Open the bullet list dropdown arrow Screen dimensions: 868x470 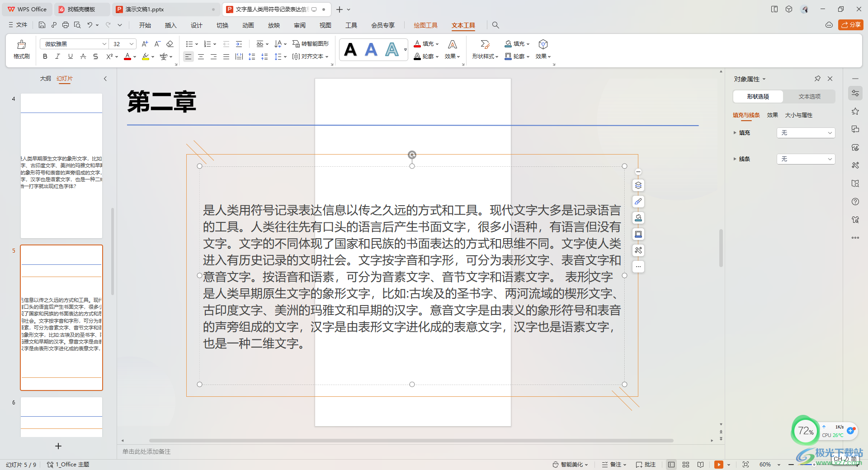(x=197, y=44)
